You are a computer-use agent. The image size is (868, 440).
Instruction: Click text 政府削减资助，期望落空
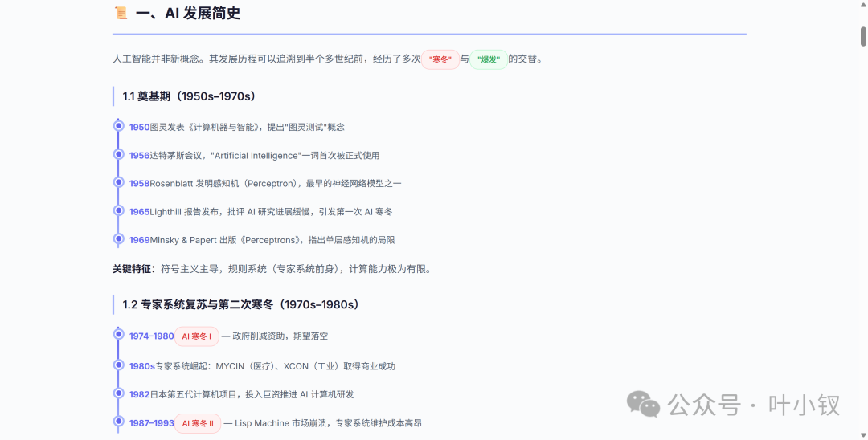click(x=280, y=336)
